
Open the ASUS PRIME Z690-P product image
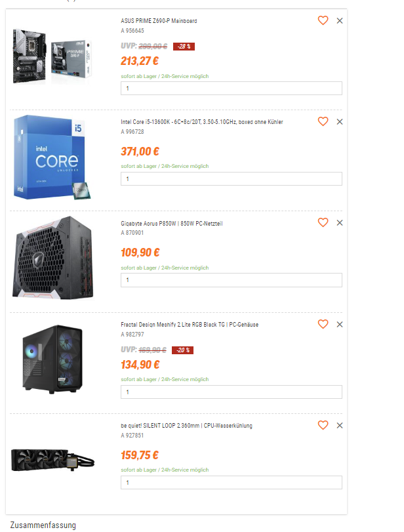point(52,56)
